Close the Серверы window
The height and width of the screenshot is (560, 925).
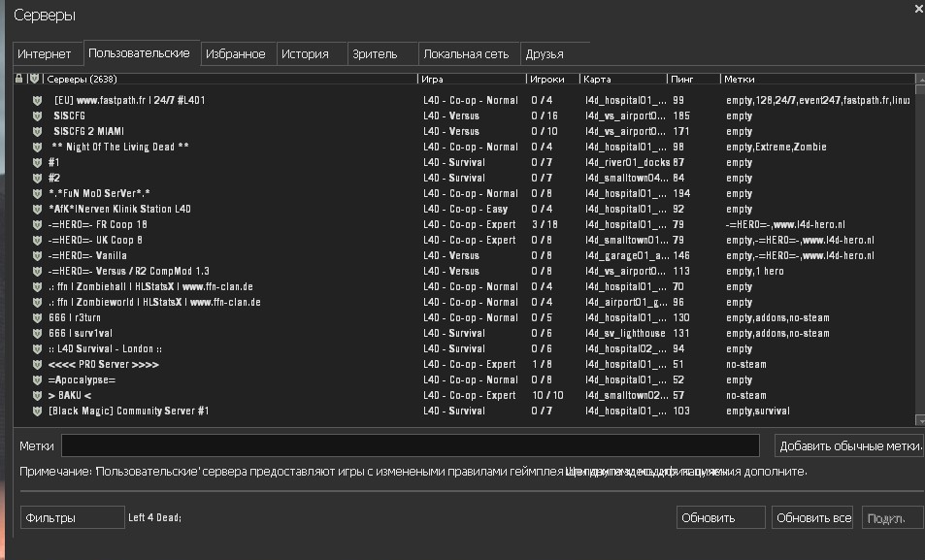917,8
